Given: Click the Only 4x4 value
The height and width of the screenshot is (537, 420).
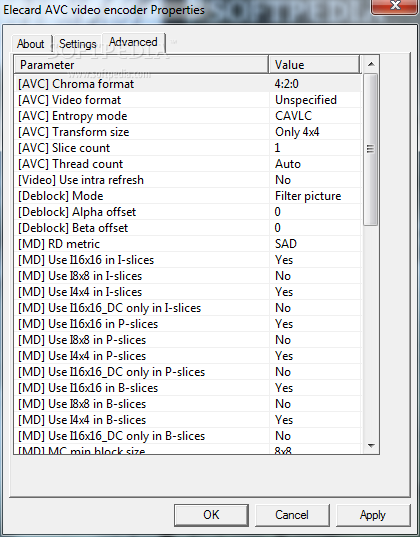Looking at the screenshot, I should click(297, 132).
